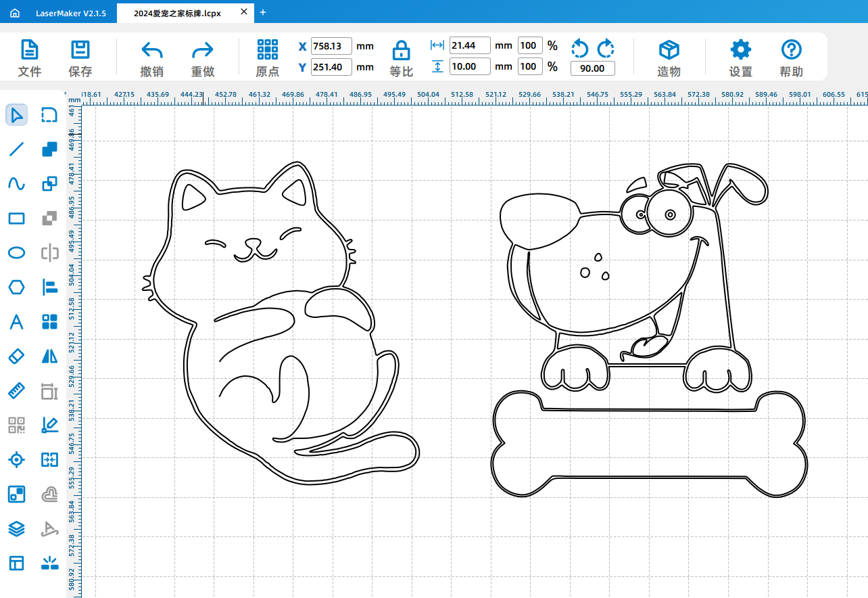Toggle the 等比 aspect ratio lock

(x=401, y=58)
